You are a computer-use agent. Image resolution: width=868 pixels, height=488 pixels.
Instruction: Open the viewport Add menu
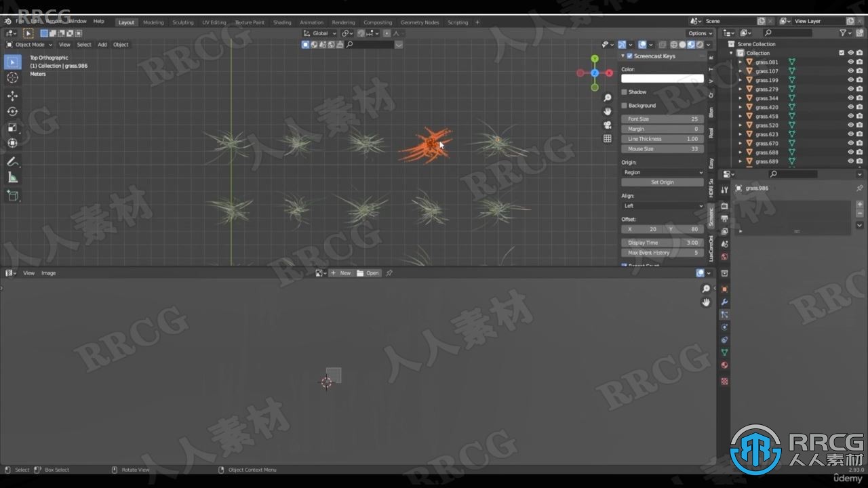point(102,45)
